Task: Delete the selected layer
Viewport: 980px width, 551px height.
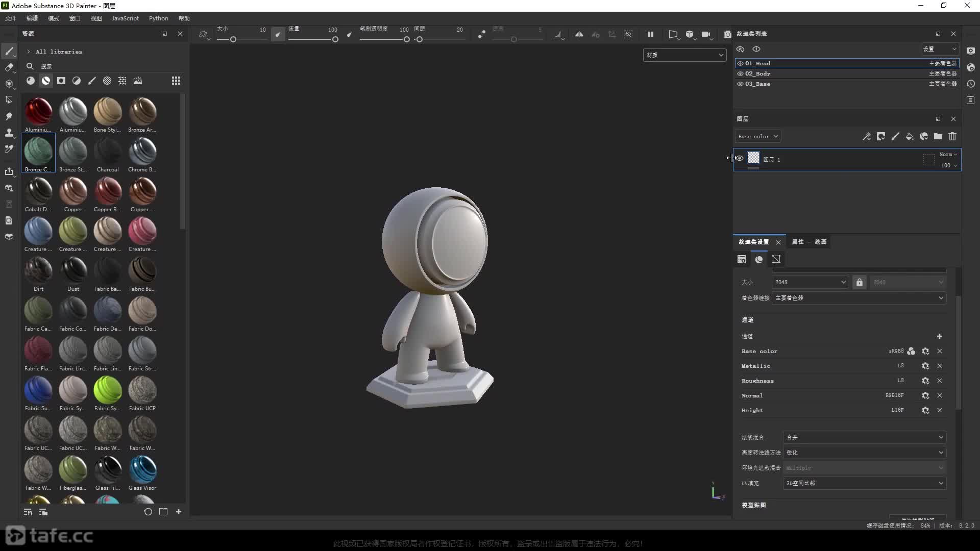Action: pos(952,136)
